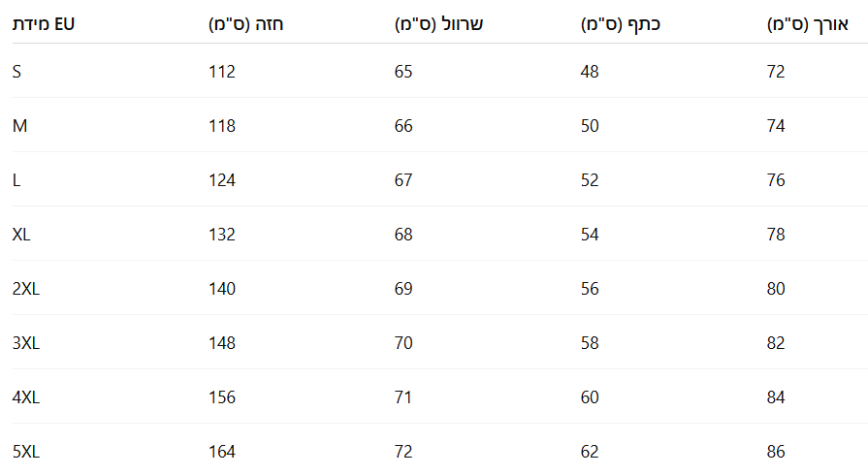
Task: Select the 3XL size row label
Action: click(x=26, y=343)
